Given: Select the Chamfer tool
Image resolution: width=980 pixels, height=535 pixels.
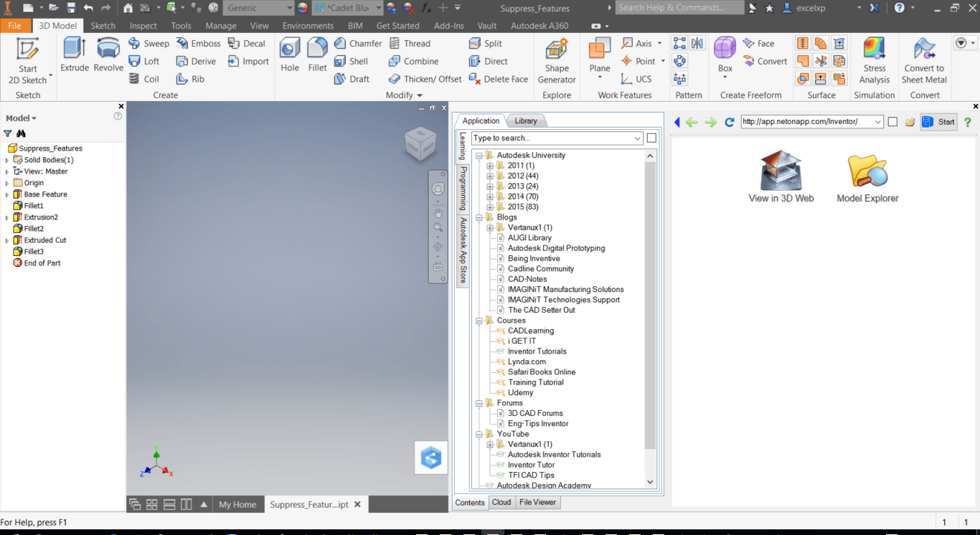Looking at the screenshot, I should click(x=358, y=43).
